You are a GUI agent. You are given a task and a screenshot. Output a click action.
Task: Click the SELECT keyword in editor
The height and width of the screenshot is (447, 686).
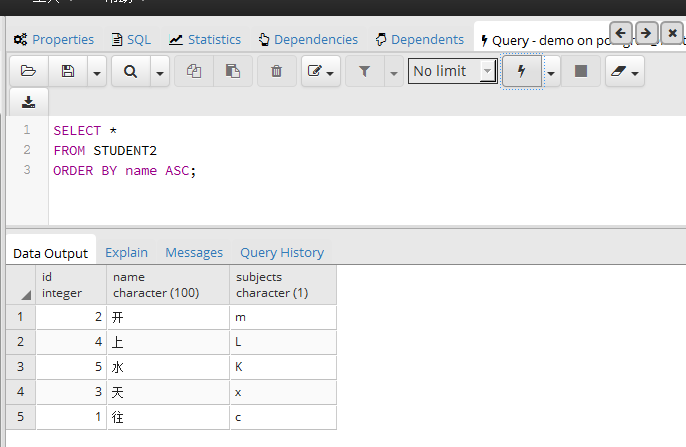(x=77, y=131)
